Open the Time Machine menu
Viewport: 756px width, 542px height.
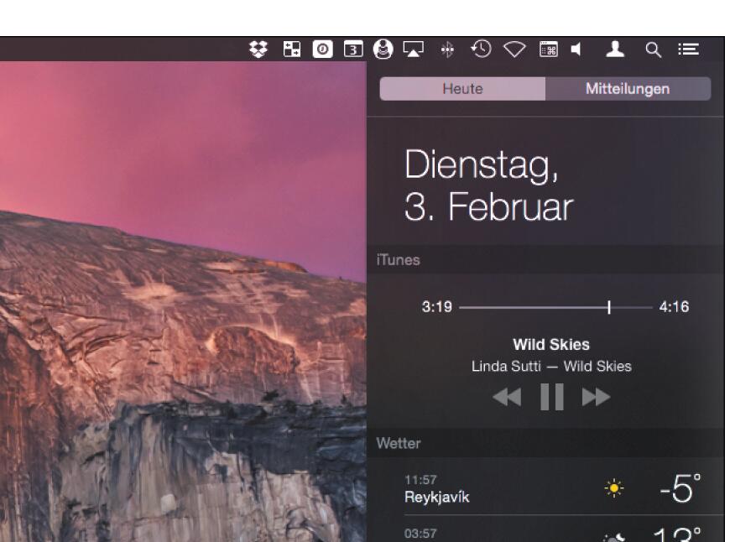[x=481, y=50]
